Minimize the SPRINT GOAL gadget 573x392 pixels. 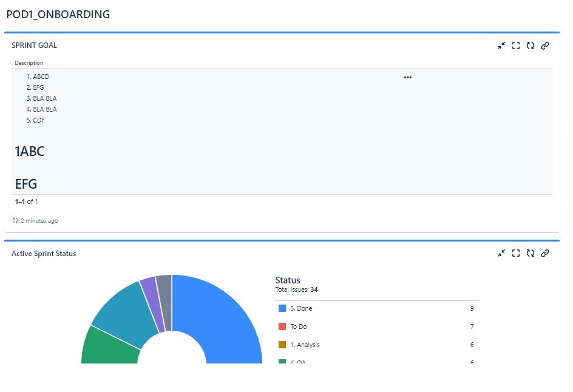[501, 46]
